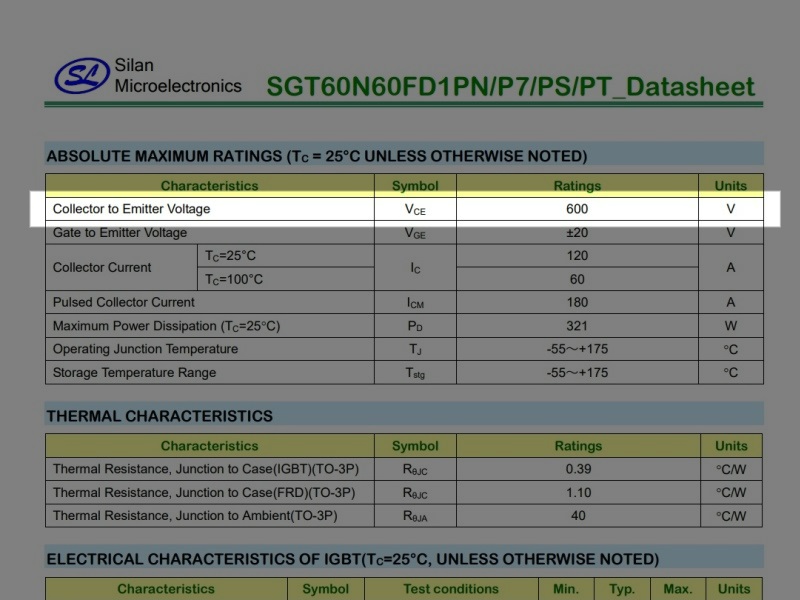Click the Operating Junction Temperature label
Image resolution: width=800 pixels, height=600 pixels.
(145, 349)
